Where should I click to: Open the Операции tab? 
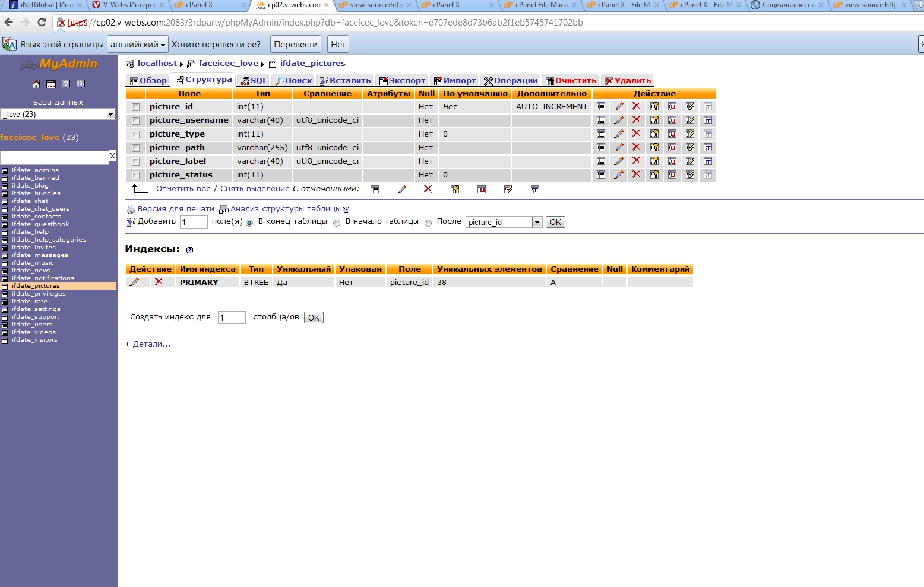(511, 81)
